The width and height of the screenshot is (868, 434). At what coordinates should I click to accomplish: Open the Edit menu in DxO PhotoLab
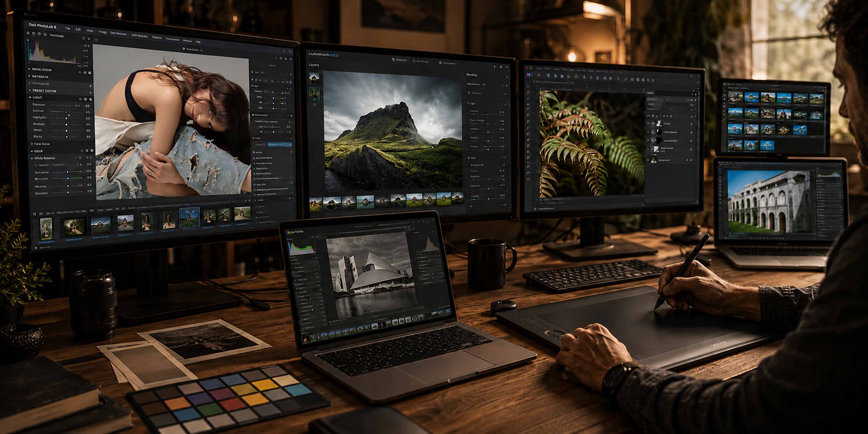(x=78, y=30)
